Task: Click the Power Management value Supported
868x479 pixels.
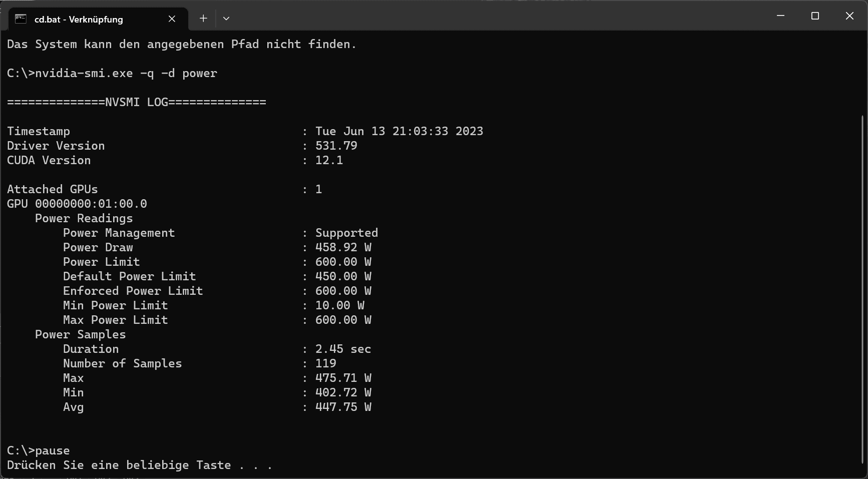Action: pos(346,233)
